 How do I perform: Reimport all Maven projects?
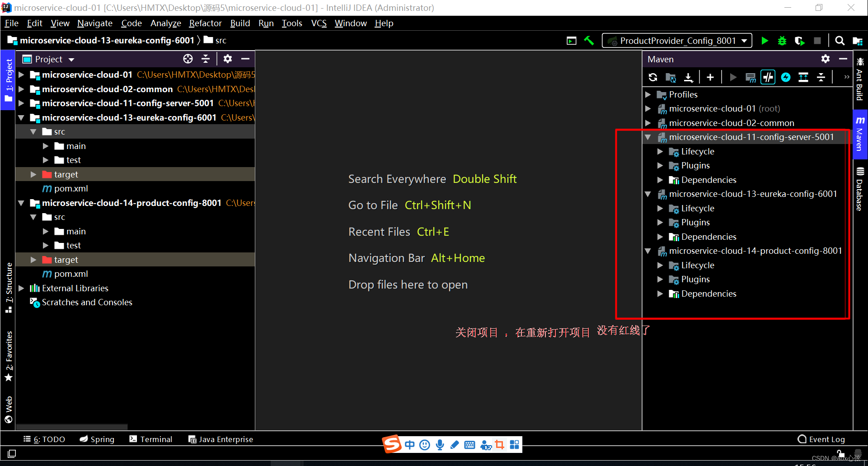[x=653, y=77]
